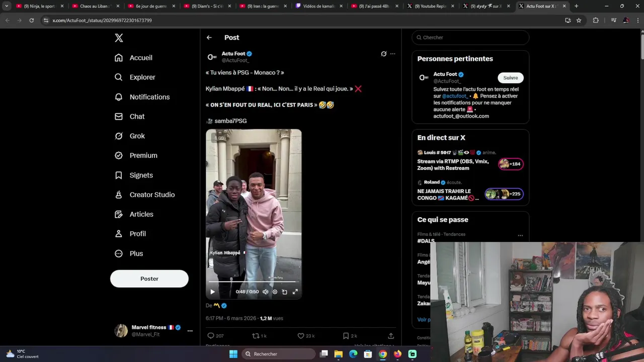Open Creator Studio
This screenshot has width=644, height=362.
coord(144,195)
